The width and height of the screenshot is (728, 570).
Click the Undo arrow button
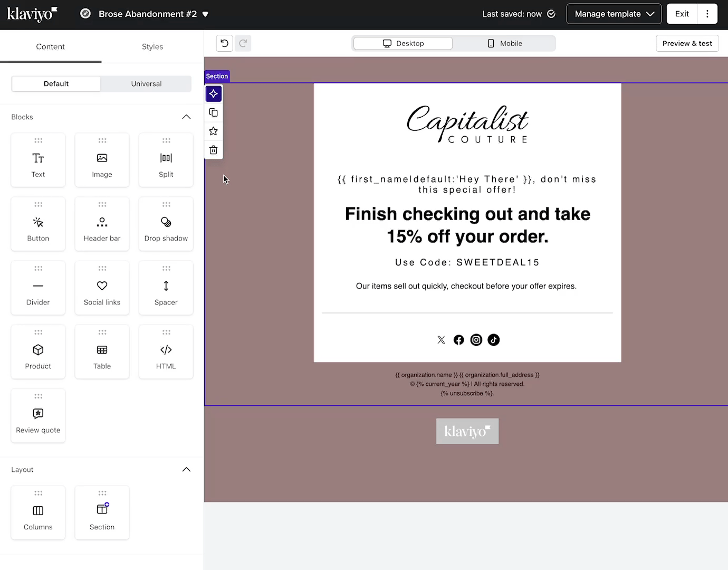(x=225, y=43)
